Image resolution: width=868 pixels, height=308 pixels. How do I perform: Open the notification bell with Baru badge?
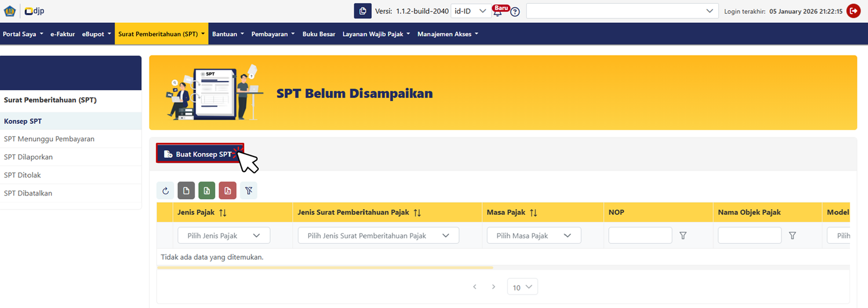[x=497, y=11]
